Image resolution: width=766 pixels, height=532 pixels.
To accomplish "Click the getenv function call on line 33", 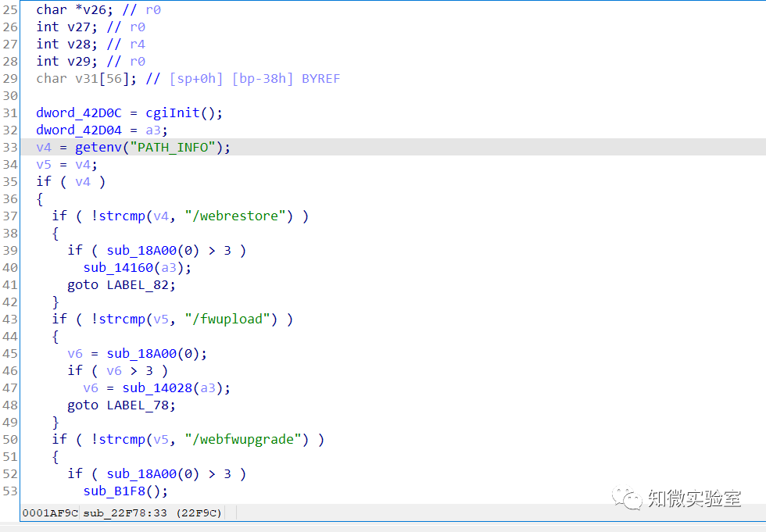I will tap(98, 147).
